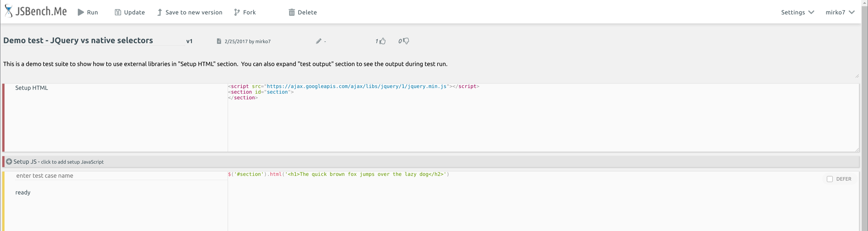
Task: Click the test suite title field
Action: (93, 40)
